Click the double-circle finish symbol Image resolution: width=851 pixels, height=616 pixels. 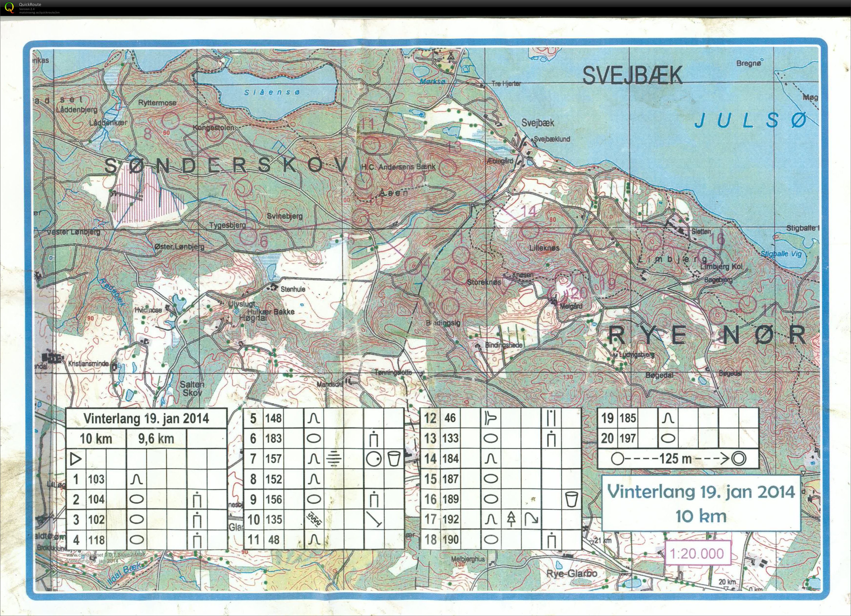point(738,459)
